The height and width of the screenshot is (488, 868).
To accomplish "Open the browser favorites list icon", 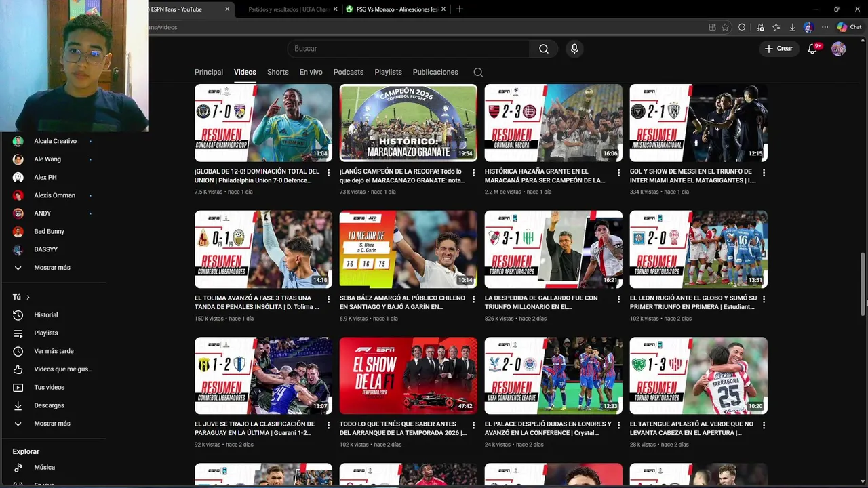I will [776, 27].
